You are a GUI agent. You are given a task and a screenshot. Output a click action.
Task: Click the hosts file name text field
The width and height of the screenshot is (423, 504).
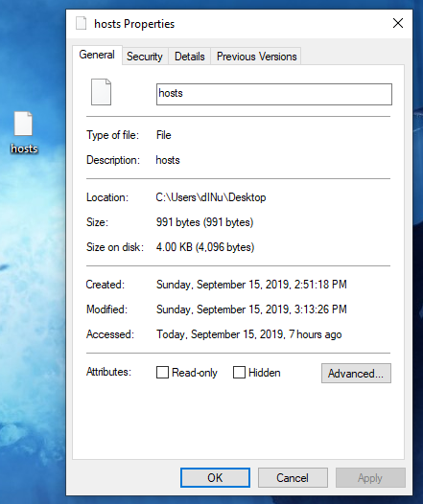[274, 94]
